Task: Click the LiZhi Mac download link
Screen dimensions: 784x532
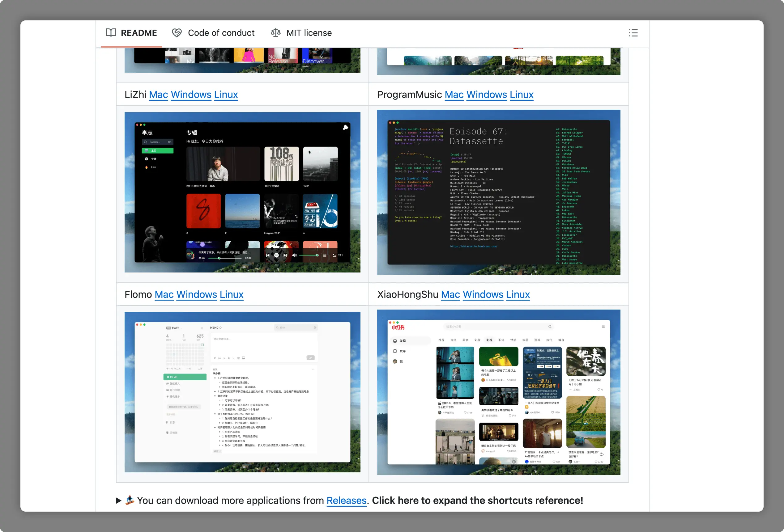Action: 159,95
